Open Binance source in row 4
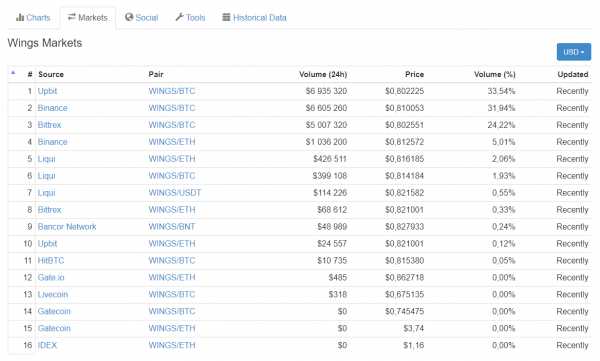The height and width of the screenshot is (361, 600). (52, 142)
